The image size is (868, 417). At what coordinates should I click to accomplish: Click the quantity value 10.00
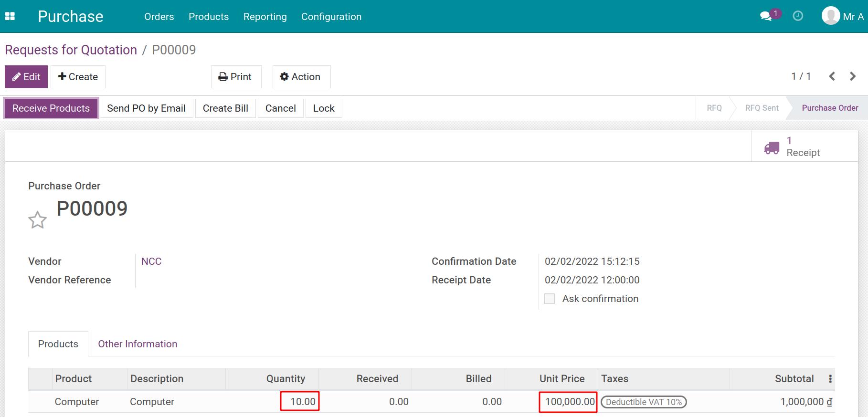[x=303, y=402]
